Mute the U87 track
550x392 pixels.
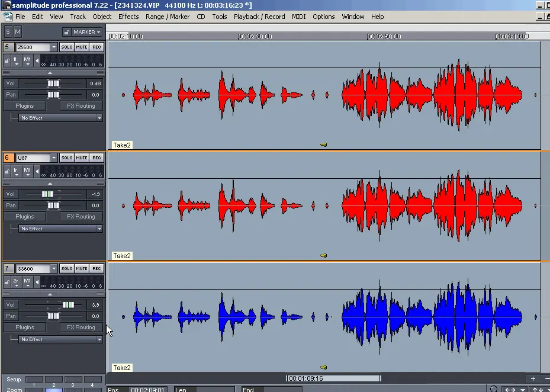82,158
